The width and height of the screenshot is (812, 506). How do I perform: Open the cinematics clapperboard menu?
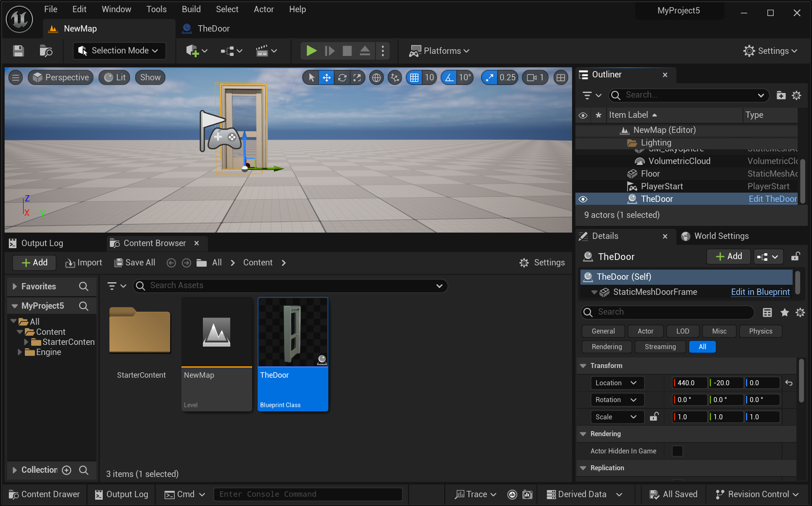click(x=266, y=51)
